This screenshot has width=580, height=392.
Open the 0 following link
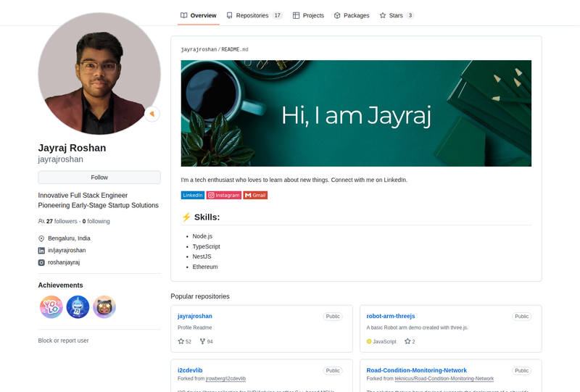tap(96, 221)
